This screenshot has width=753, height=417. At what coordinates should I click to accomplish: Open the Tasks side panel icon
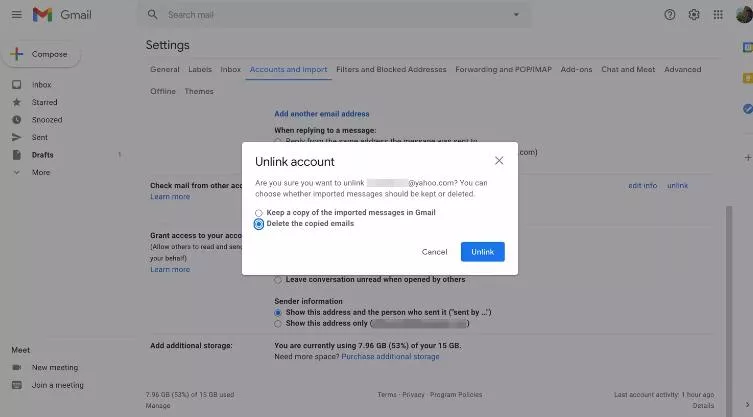tap(747, 109)
